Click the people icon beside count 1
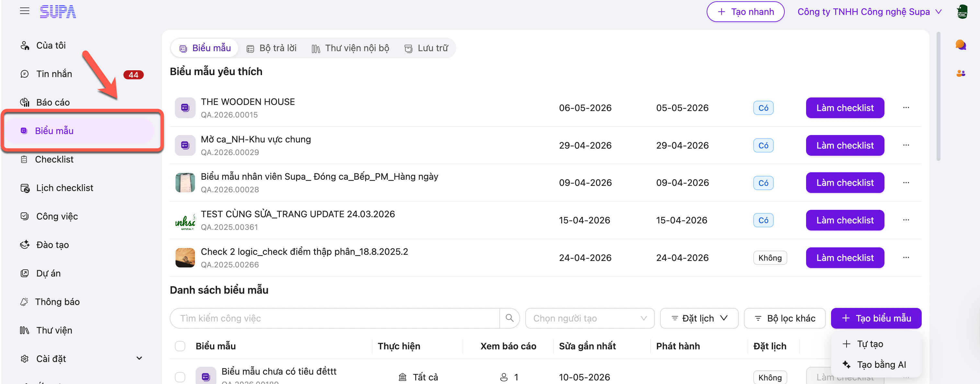Screen dimensions: 980x384 point(504,377)
